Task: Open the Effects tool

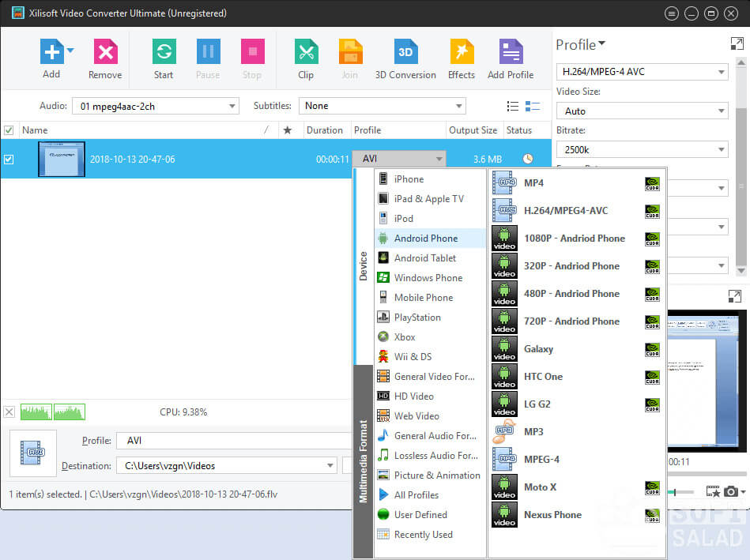Action: pyautogui.click(x=462, y=53)
